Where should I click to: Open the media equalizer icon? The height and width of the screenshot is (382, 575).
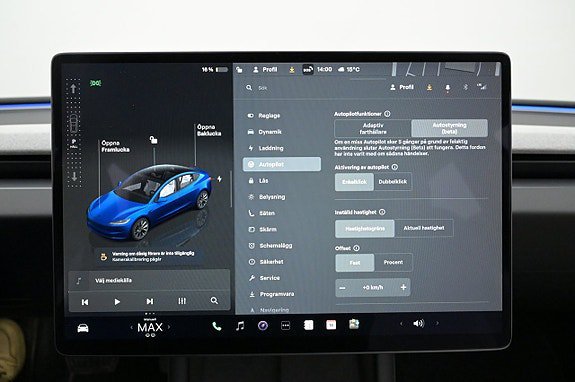tap(182, 301)
